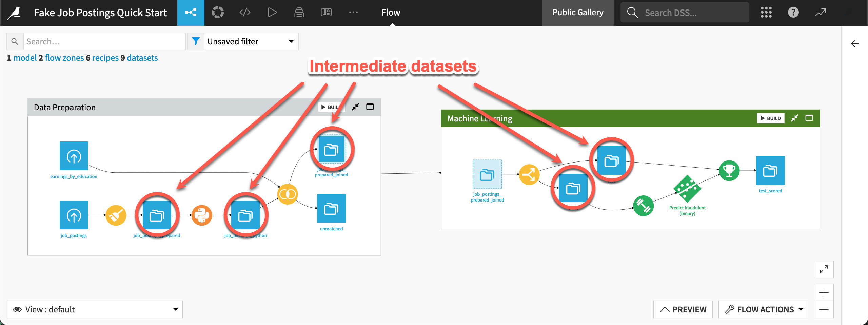Open the code notebooks icon
Image resolution: width=868 pixels, height=325 pixels.
(245, 13)
